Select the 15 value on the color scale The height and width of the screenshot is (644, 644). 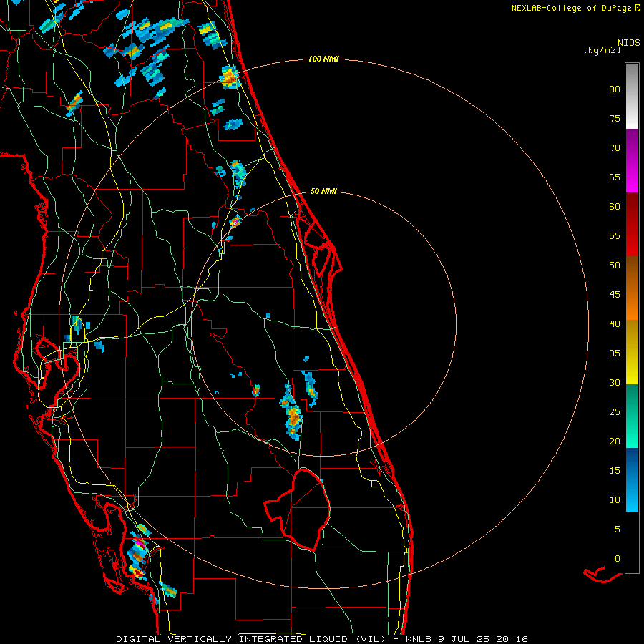click(615, 470)
